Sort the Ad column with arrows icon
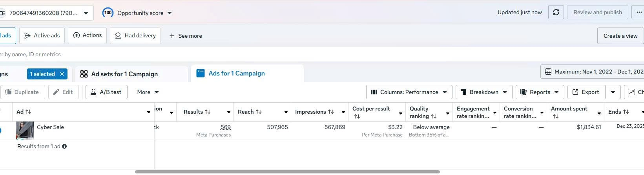 pyautogui.click(x=28, y=112)
